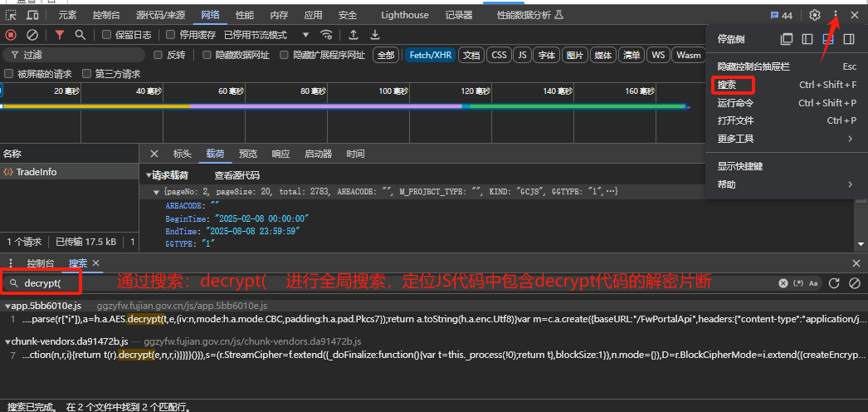Dock DevTools to the right
The width and height of the screenshot is (868, 412).
pyautogui.click(x=849, y=39)
